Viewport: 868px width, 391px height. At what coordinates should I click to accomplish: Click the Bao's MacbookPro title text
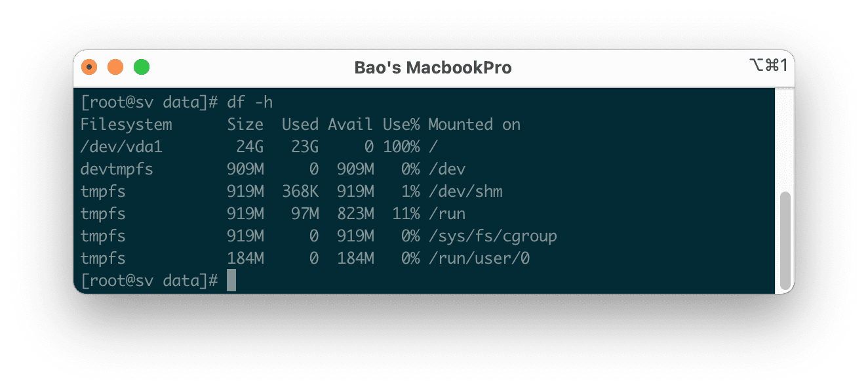point(433,68)
